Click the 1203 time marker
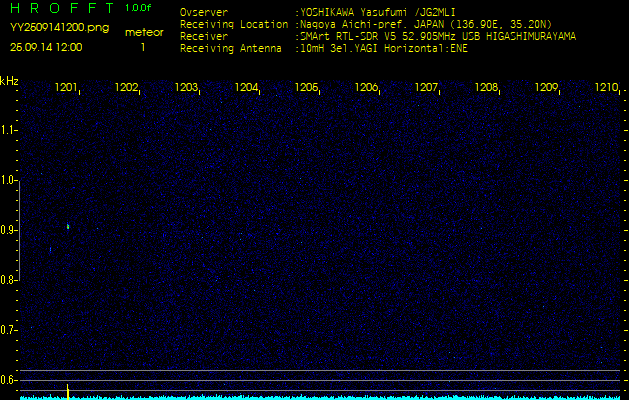The image size is (629, 400). point(187,88)
